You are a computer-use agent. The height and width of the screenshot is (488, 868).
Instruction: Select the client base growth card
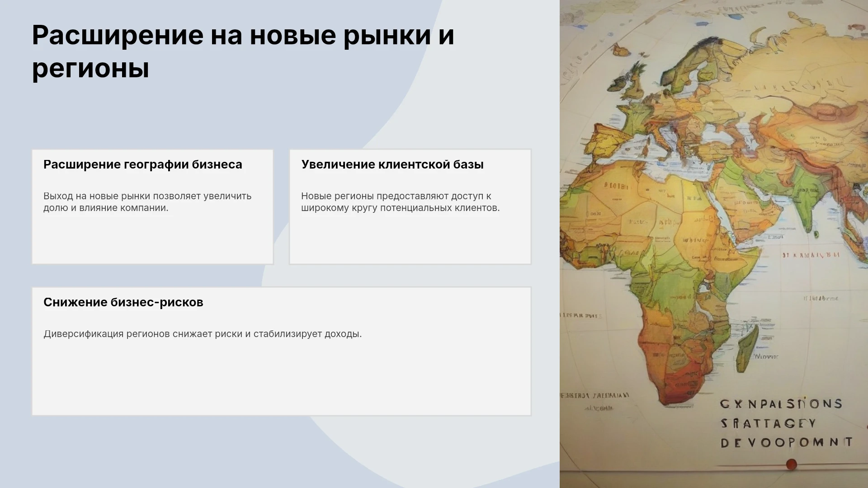(410, 207)
